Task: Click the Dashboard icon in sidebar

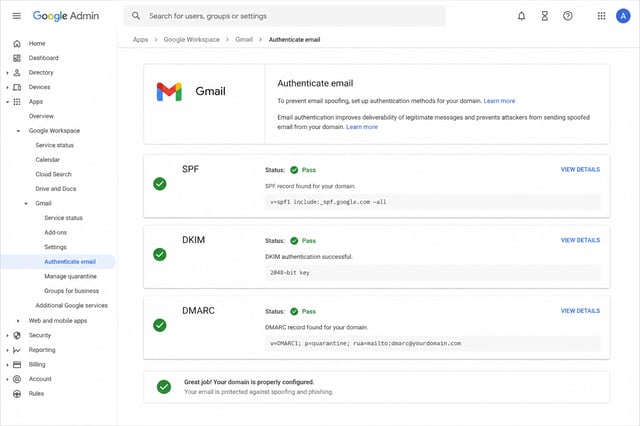Action: click(17, 58)
